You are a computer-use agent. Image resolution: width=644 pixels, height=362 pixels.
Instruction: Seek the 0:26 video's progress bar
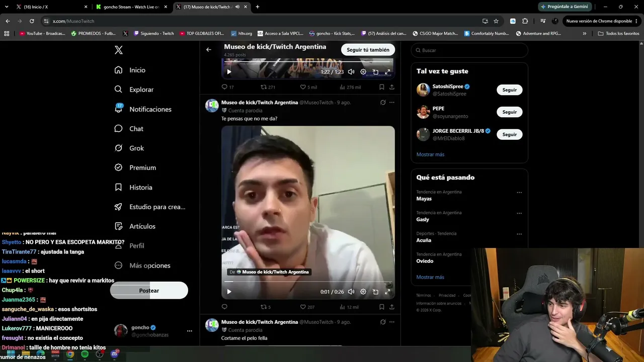[308, 282]
